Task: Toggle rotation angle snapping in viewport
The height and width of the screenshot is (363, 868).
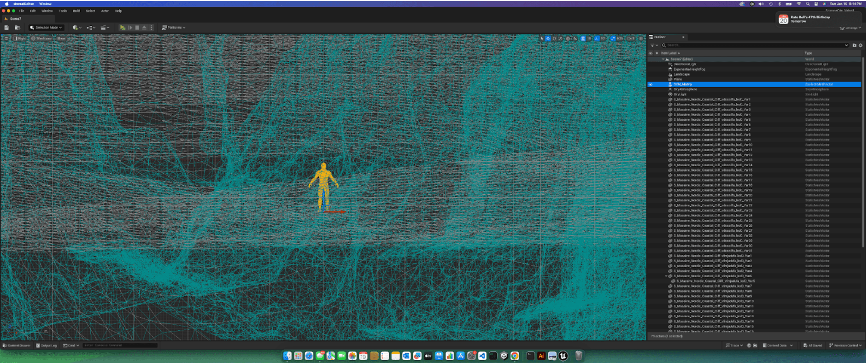Action: click(597, 39)
